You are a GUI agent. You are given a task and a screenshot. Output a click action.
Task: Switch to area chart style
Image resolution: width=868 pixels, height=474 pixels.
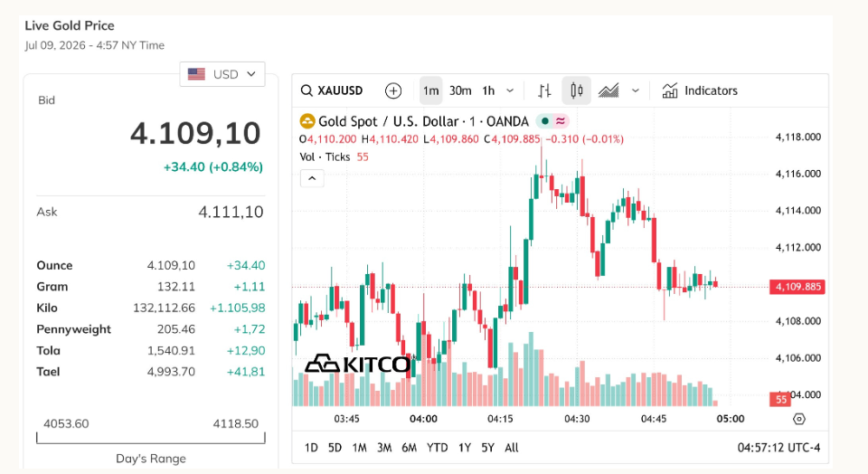(609, 90)
